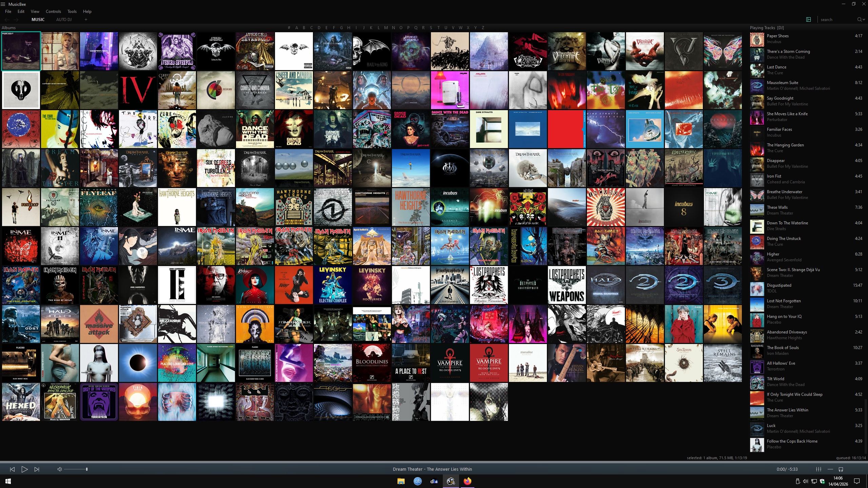Skip to next track
868x488 pixels.
click(x=37, y=469)
